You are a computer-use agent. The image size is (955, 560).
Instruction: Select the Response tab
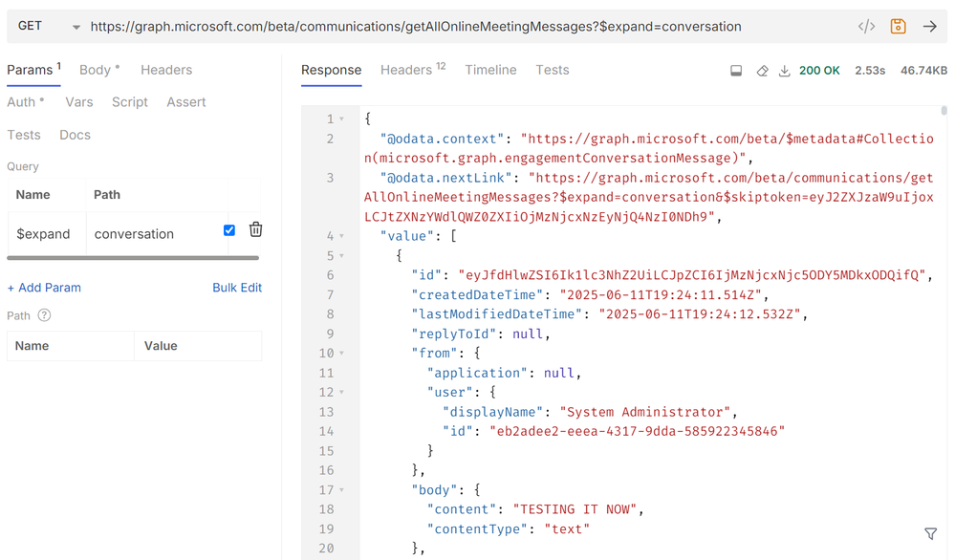pos(332,70)
